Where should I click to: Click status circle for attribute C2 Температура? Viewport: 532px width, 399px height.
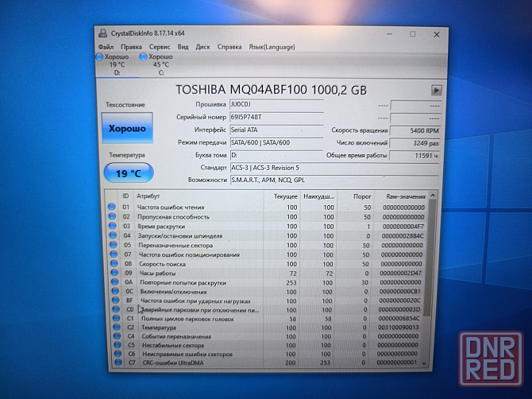click(111, 327)
